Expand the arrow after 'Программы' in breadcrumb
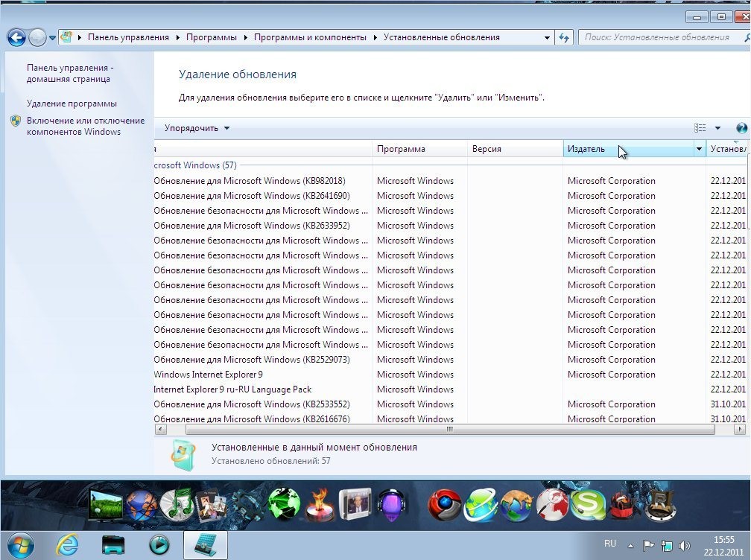751x560 pixels. pyautogui.click(x=245, y=37)
